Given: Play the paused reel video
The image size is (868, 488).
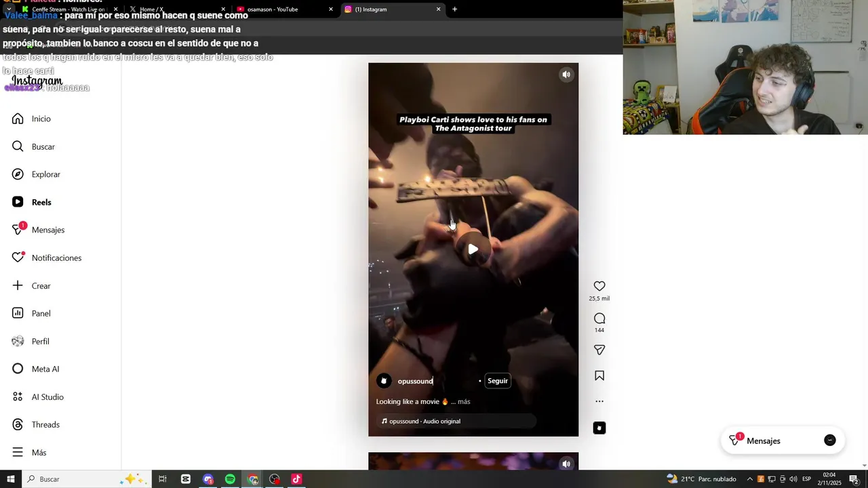Looking at the screenshot, I should (473, 249).
